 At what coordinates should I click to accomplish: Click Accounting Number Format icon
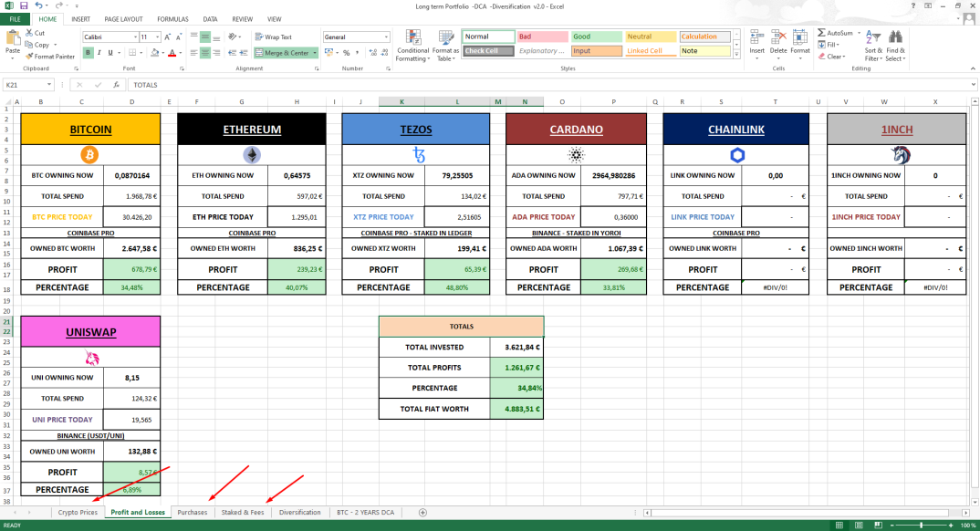[329, 53]
